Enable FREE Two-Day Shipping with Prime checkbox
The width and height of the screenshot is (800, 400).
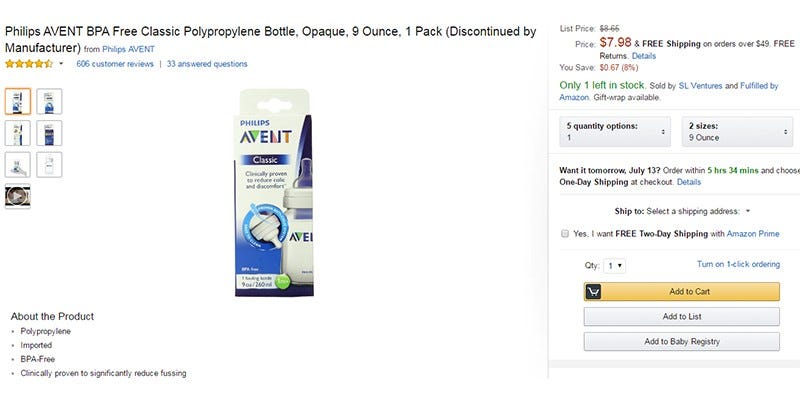tap(565, 234)
